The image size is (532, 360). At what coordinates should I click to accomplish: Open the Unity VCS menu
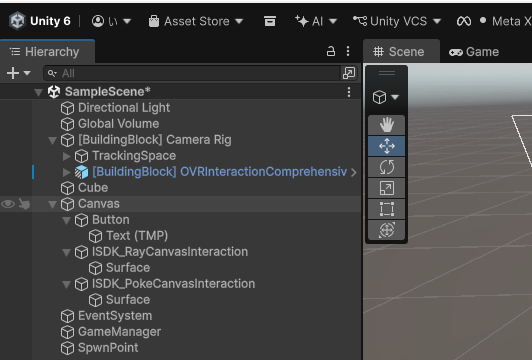(x=397, y=21)
